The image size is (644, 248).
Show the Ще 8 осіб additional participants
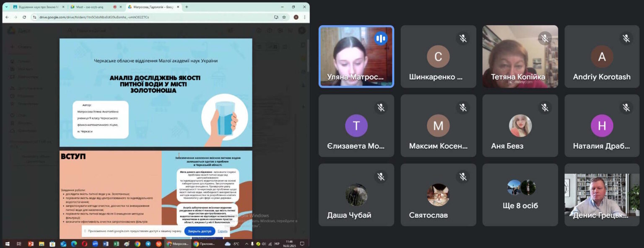point(520,195)
